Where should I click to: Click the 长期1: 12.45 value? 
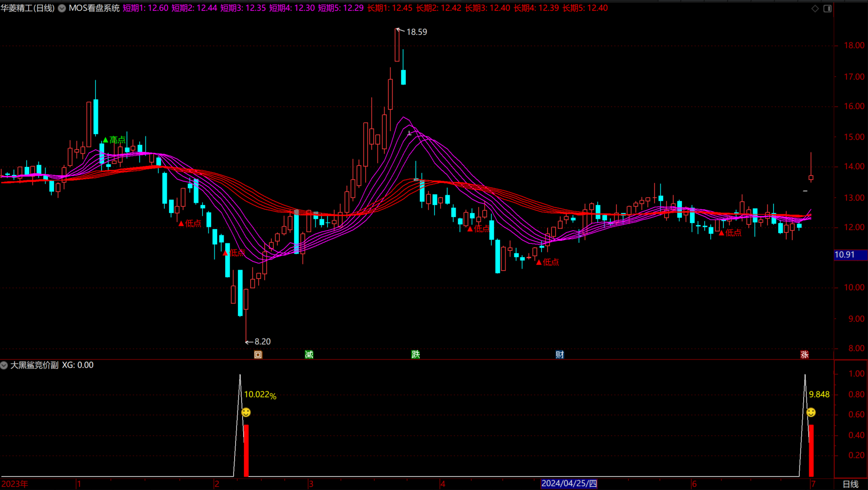[390, 8]
